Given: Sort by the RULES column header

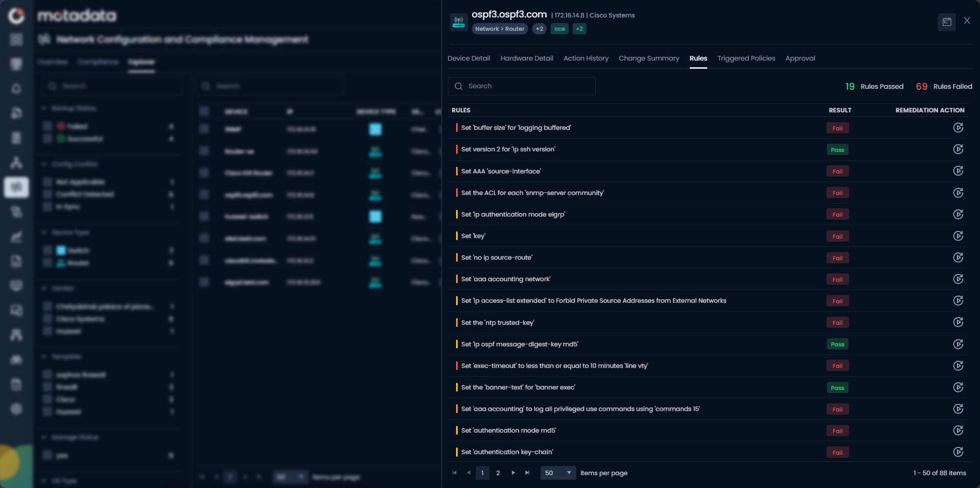Looking at the screenshot, I should (x=461, y=110).
